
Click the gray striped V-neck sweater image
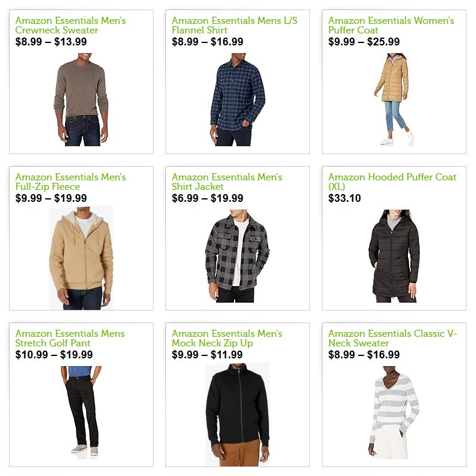[394, 413]
